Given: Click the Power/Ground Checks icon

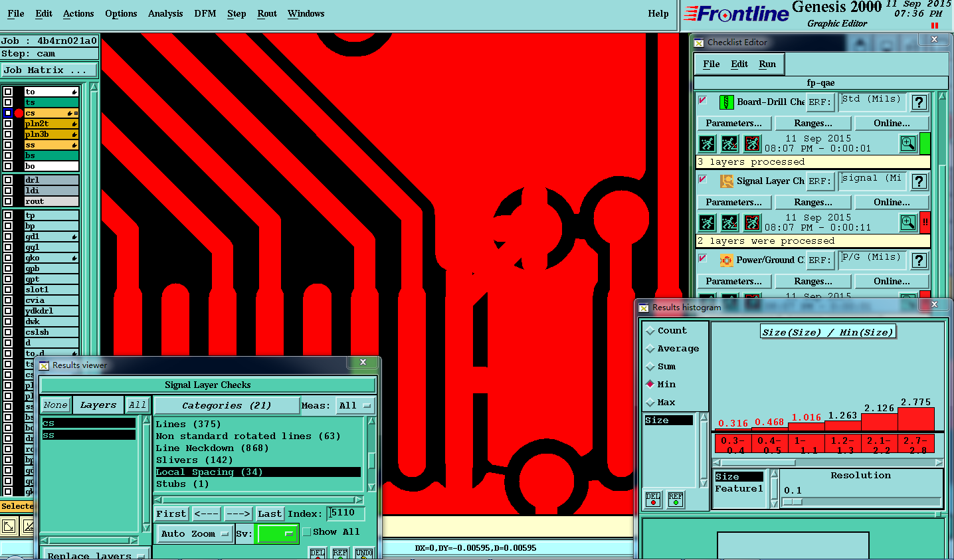Looking at the screenshot, I should tap(726, 260).
